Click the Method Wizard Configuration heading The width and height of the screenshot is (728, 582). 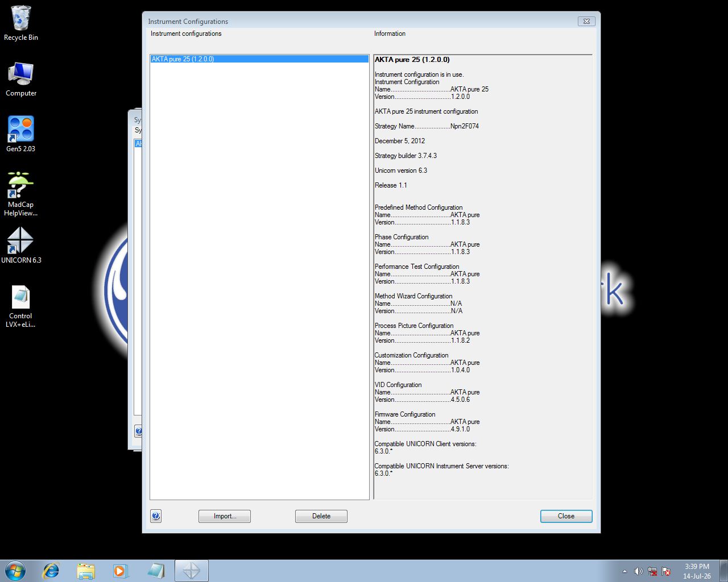click(413, 296)
